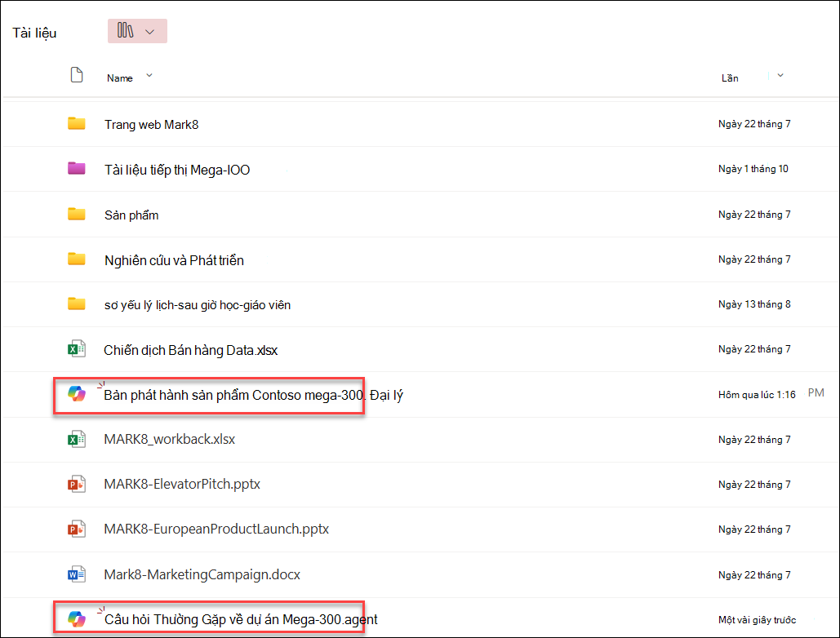840x638 pixels.
Task: Open Mark8-MarketingCampaign.docx
Action: [x=202, y=575]
